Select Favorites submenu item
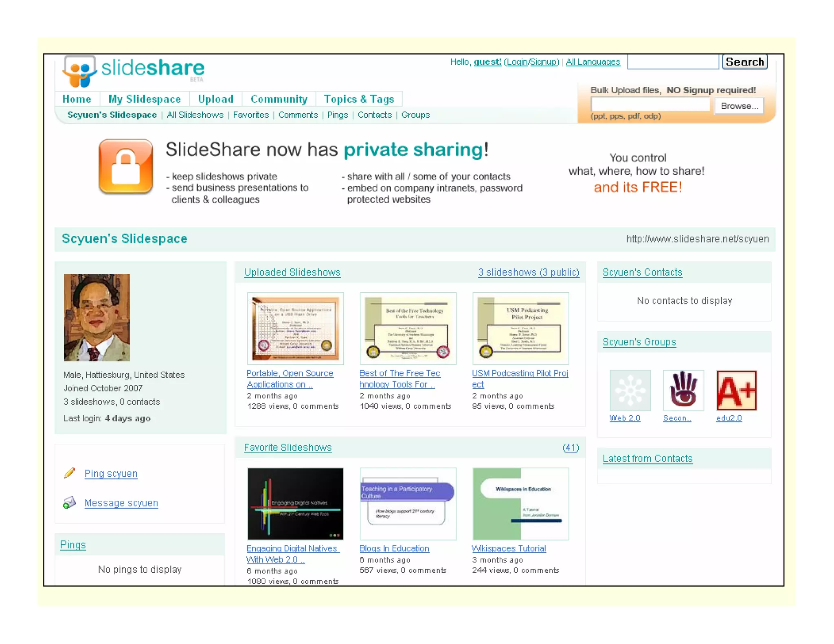 coord(251,115)
